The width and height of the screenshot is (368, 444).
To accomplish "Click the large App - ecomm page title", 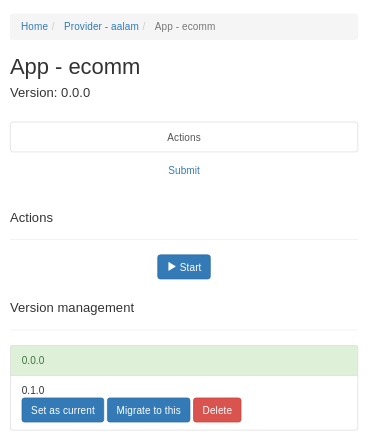I will (75, 67).
